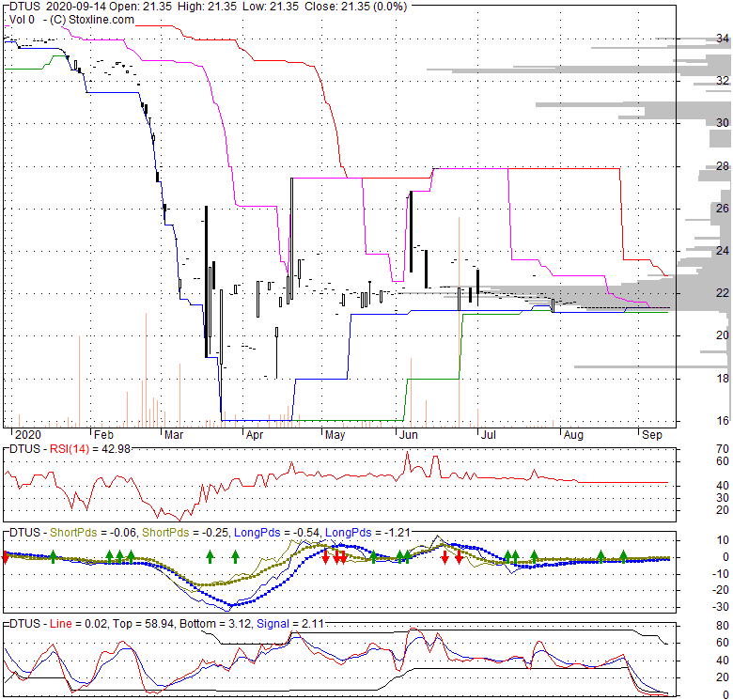The image size is (733, 700).
Task: Click the (C) Stoxline.com credit text
Action: tap(92, 20)
